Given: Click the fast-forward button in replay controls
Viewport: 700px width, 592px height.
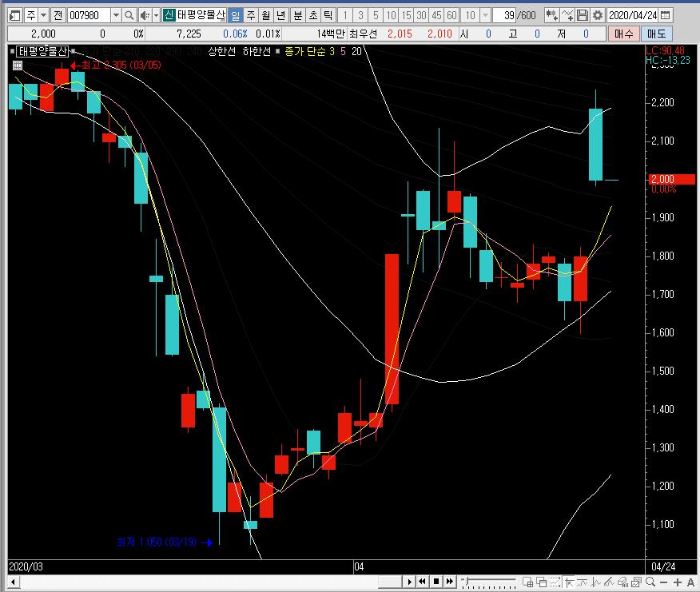Looking at the screenshot, I should (x=450, y=582).
